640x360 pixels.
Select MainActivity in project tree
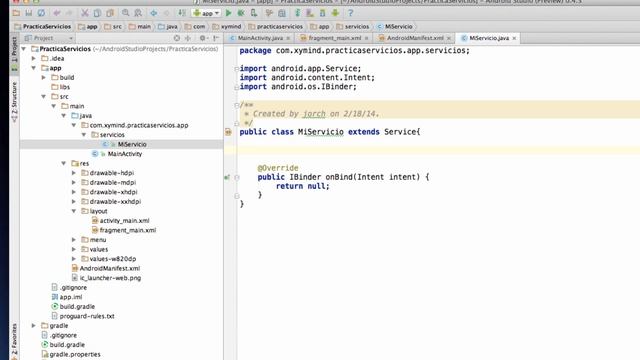click(124, 154)
